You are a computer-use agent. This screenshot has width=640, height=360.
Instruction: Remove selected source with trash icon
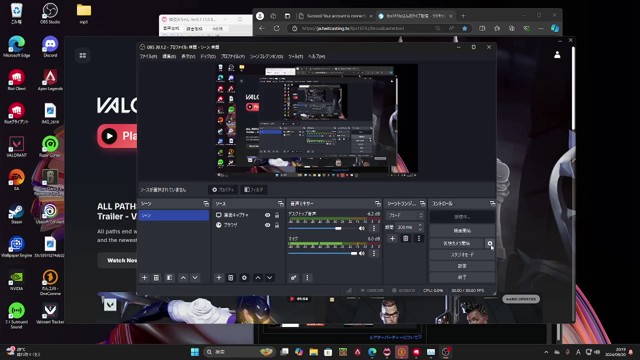[x=231, y=278]
